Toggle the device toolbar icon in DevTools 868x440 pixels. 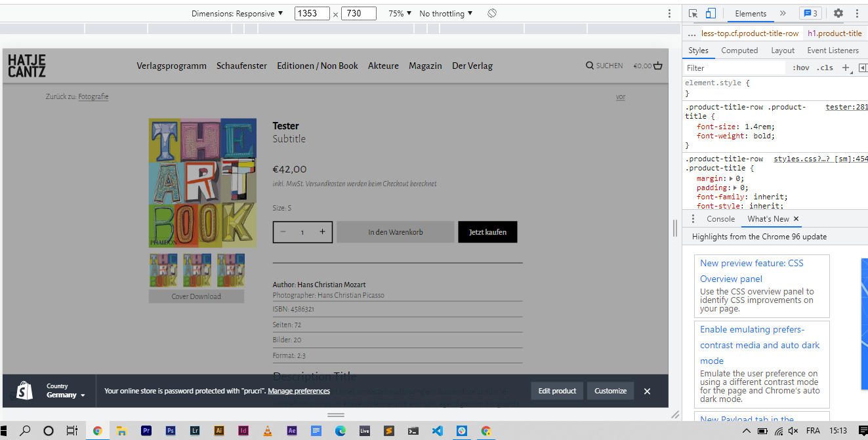coord(711,13)
